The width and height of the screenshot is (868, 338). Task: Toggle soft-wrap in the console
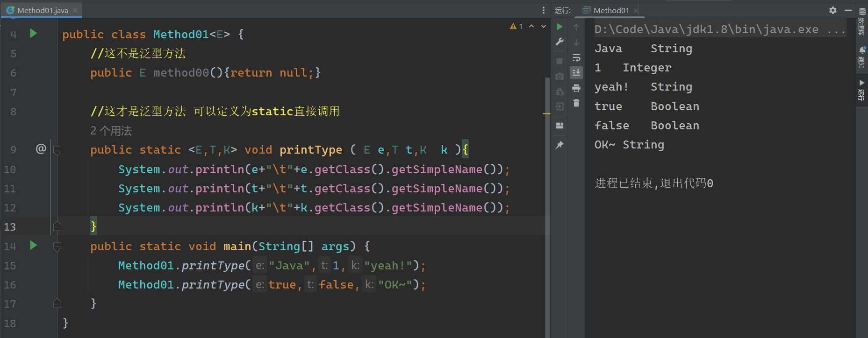(576, 58)
